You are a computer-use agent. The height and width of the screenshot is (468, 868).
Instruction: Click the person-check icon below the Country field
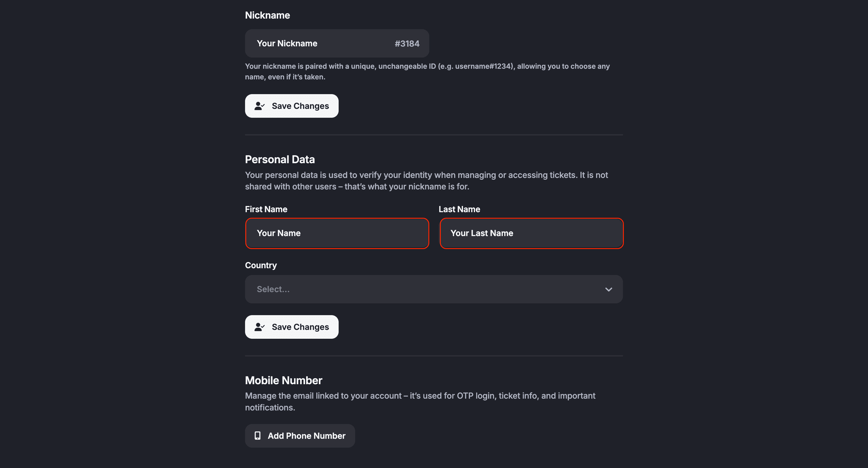(259, 327)
